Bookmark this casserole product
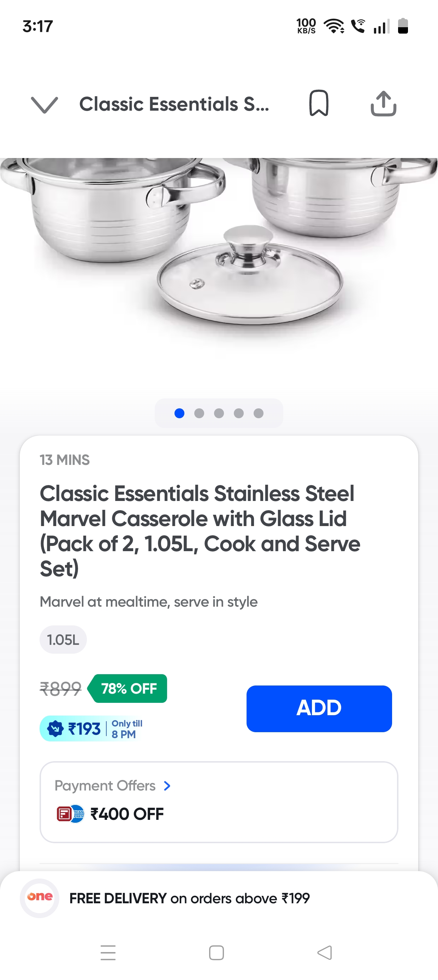 (319, 103)
